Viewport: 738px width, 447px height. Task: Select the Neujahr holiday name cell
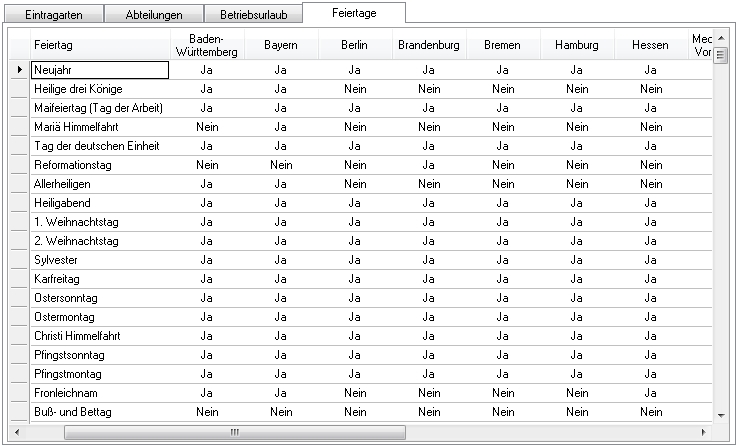click(100, 70)
